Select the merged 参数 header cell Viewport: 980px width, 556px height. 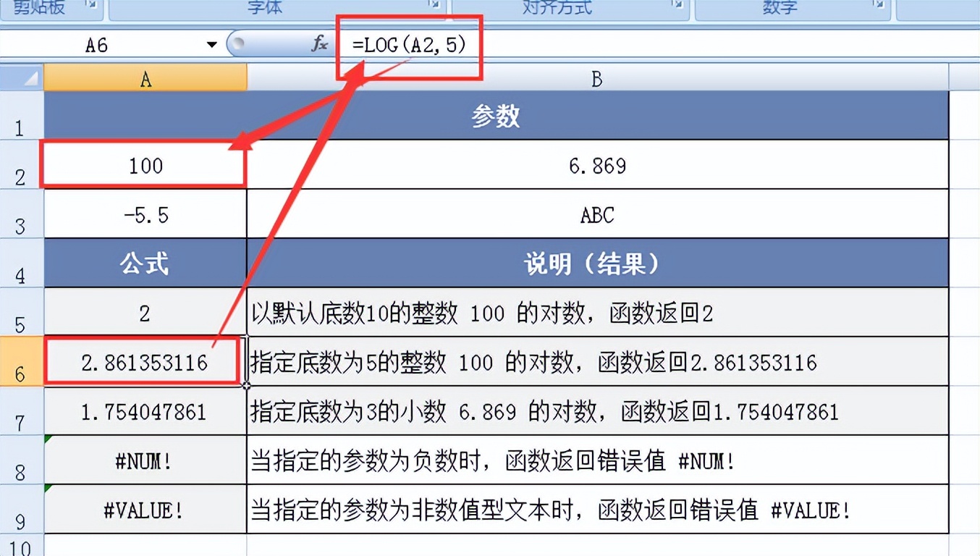coord(496,116)
